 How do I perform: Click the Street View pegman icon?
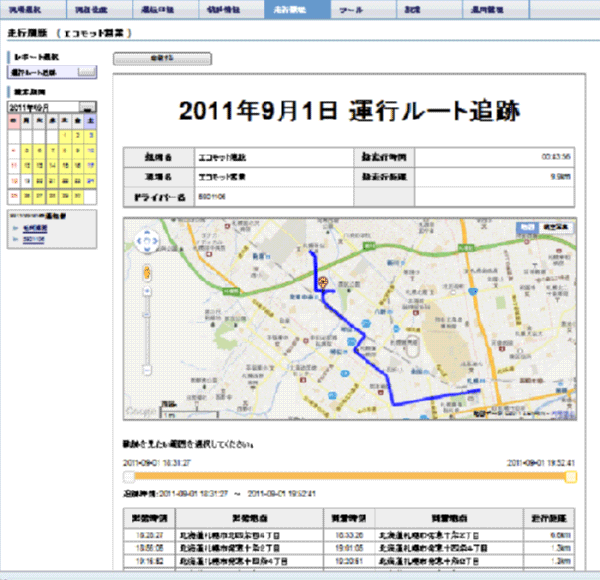tap(146, 272)
